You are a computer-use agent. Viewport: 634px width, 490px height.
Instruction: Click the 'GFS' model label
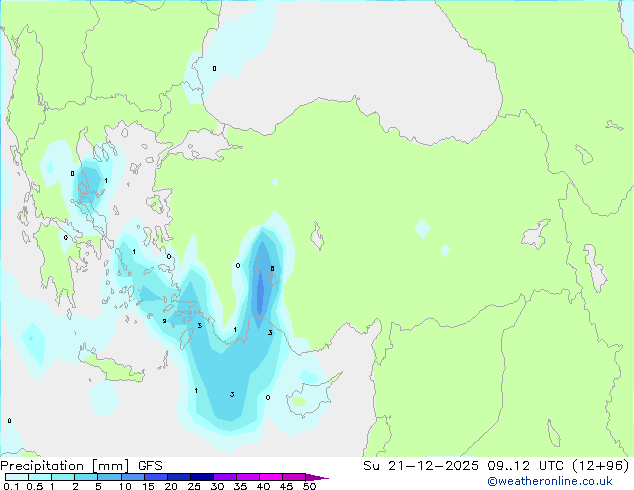tap(150, 466)
